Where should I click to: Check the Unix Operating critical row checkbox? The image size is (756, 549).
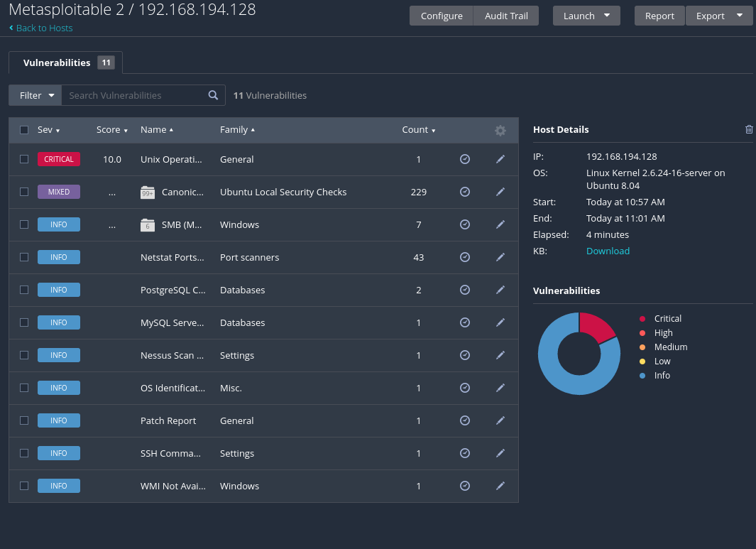pyautogui.click(x=24, y=159)
